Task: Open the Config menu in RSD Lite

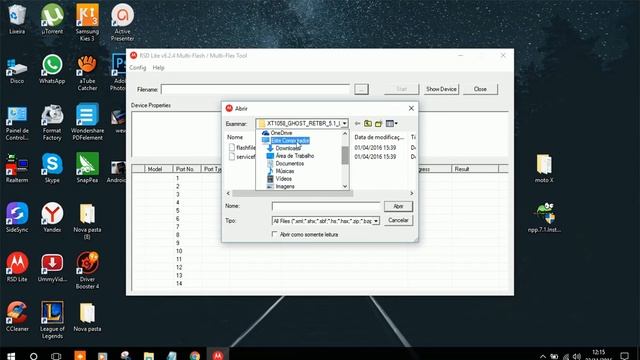Action: [138, 68]
